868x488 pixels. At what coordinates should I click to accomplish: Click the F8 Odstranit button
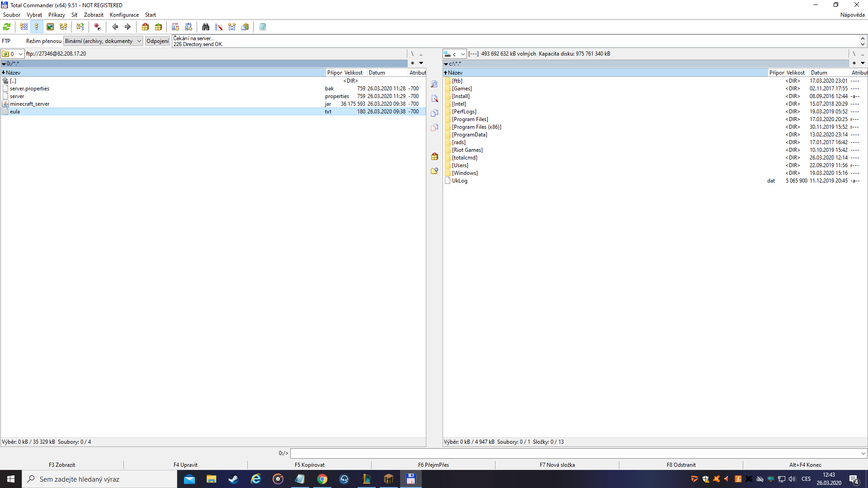681,465
